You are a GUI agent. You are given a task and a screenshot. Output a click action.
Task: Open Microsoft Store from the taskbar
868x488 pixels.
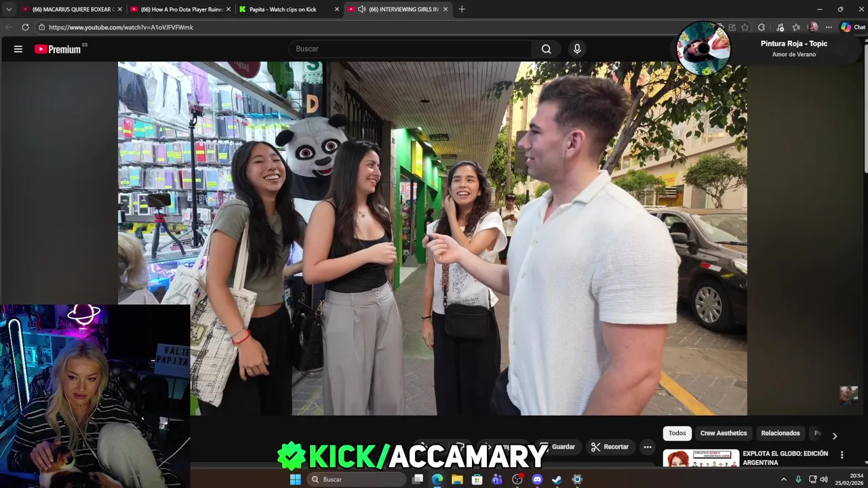click(x=477, y=479)
